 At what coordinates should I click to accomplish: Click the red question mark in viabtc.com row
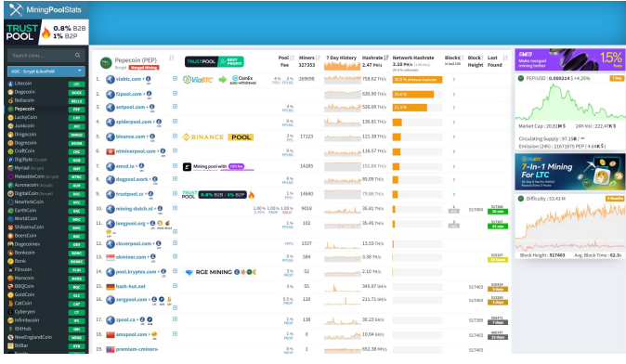tap(454, 80)
